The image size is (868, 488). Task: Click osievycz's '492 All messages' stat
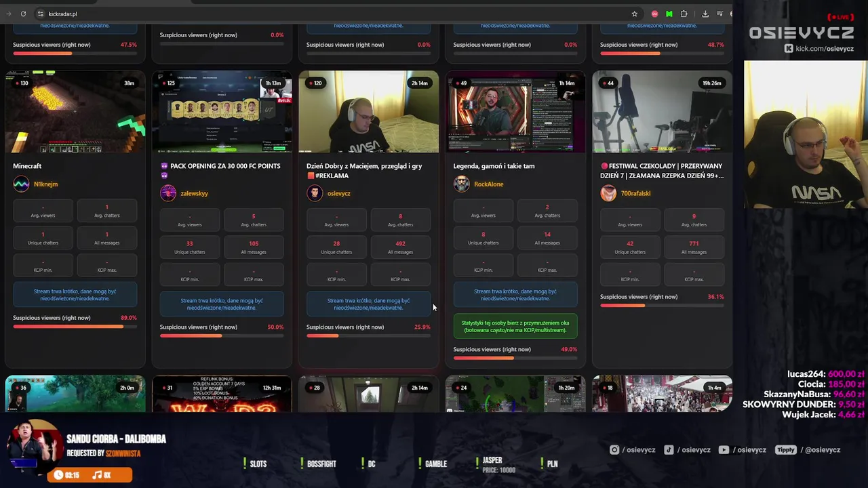pos(400,247)
